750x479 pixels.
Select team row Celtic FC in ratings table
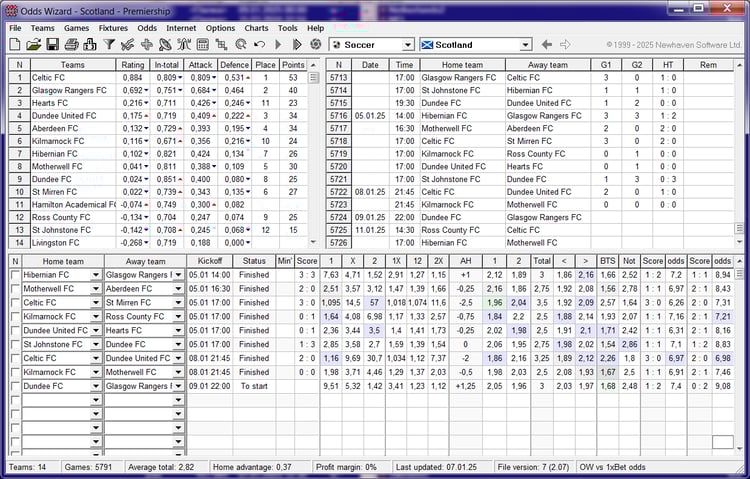[x=158, y=78]
